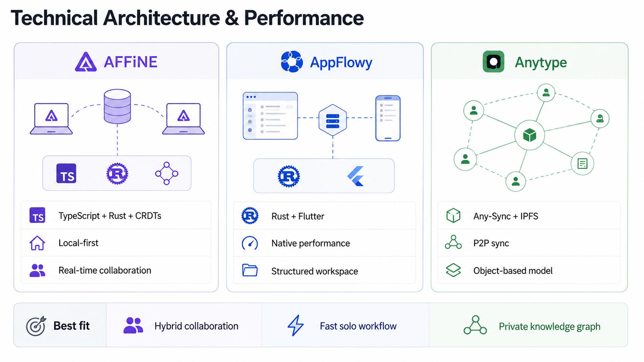Click the CRDT diamond node icon
The height and width of the screenshot is (362, 644).
pos(166,173)
